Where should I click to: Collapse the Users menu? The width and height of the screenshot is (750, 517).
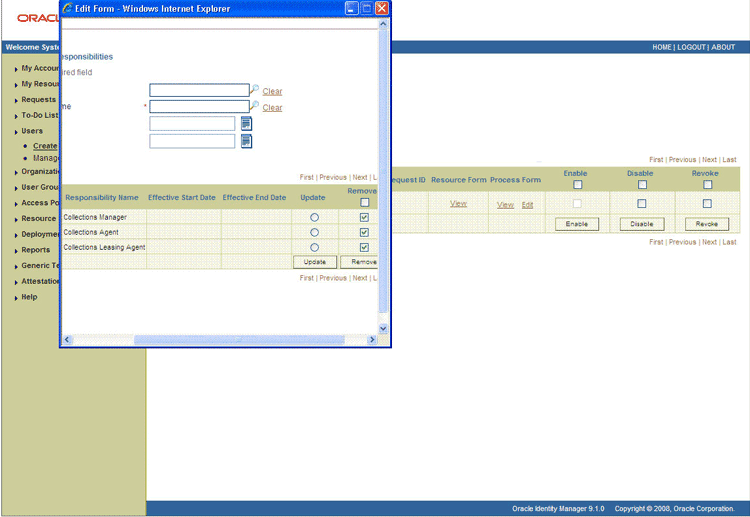pyautogui.click(x=32, y=131)
